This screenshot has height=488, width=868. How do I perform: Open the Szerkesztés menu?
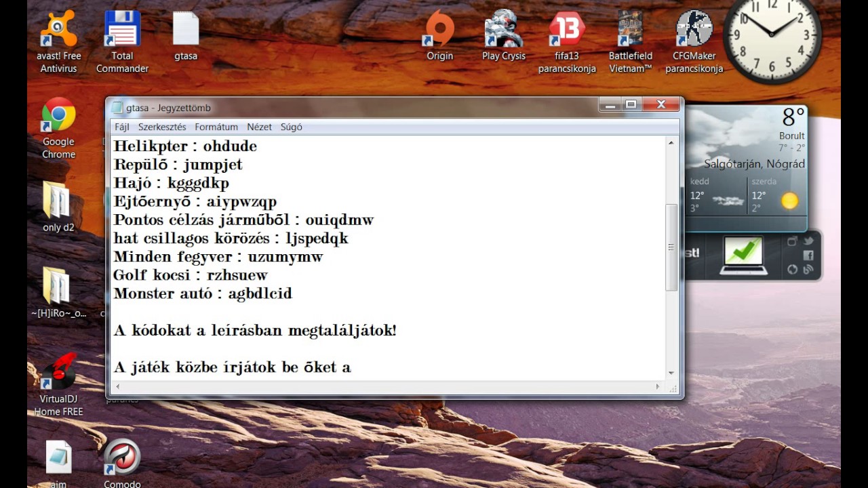coord(162,127)
